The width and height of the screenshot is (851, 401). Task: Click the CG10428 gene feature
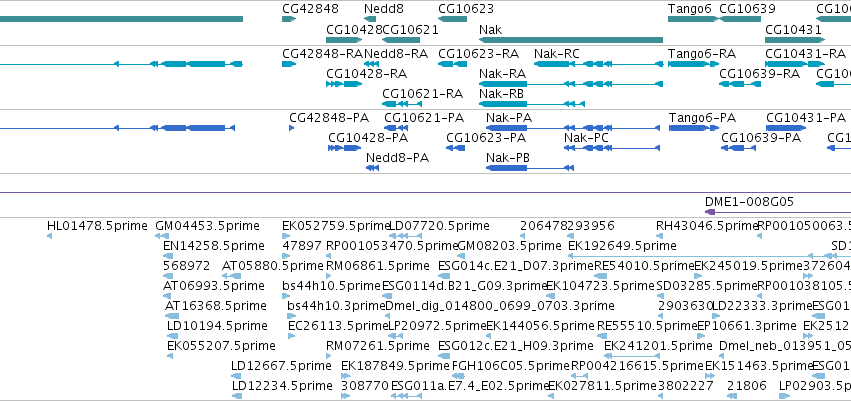pyautogui.click(x=344, y=40)
